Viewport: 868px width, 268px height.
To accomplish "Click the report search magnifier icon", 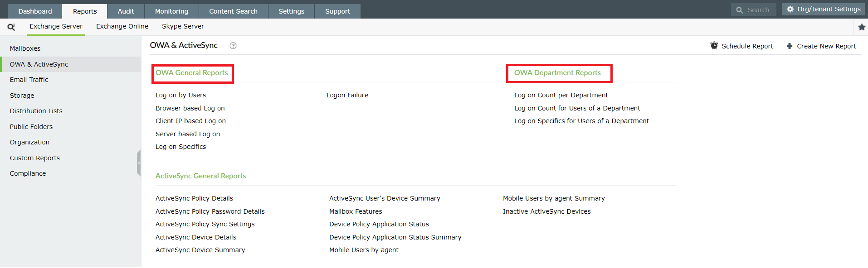I will [11, 27].
